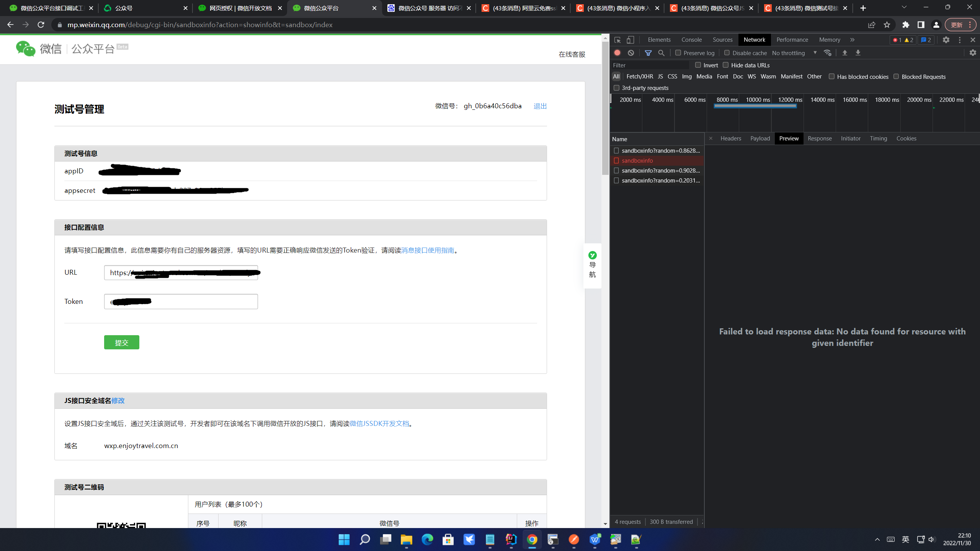Click 退出 logout link
980x551 pixels.
click(540, 106)
